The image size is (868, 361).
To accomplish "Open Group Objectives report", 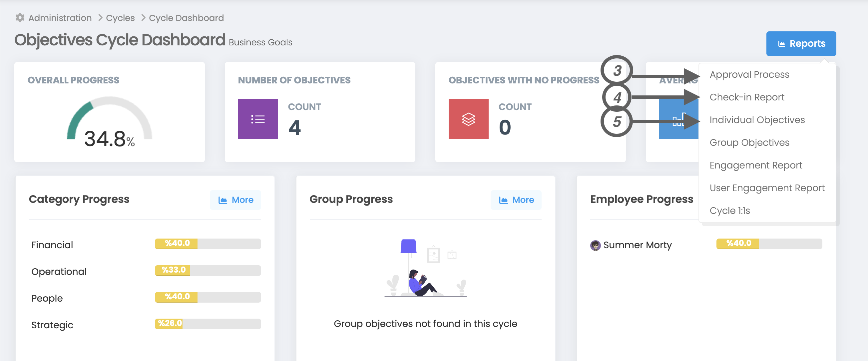I will [x=749, y=142].
